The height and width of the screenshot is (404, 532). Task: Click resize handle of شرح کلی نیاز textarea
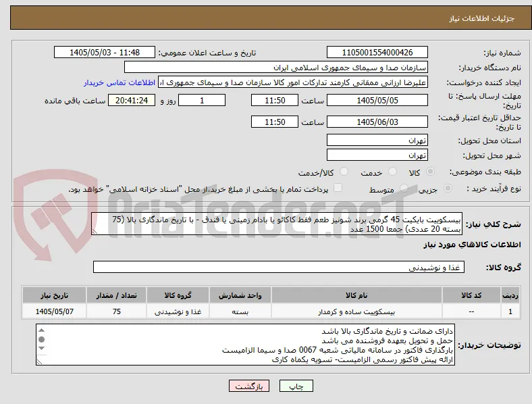click(95, 232)
